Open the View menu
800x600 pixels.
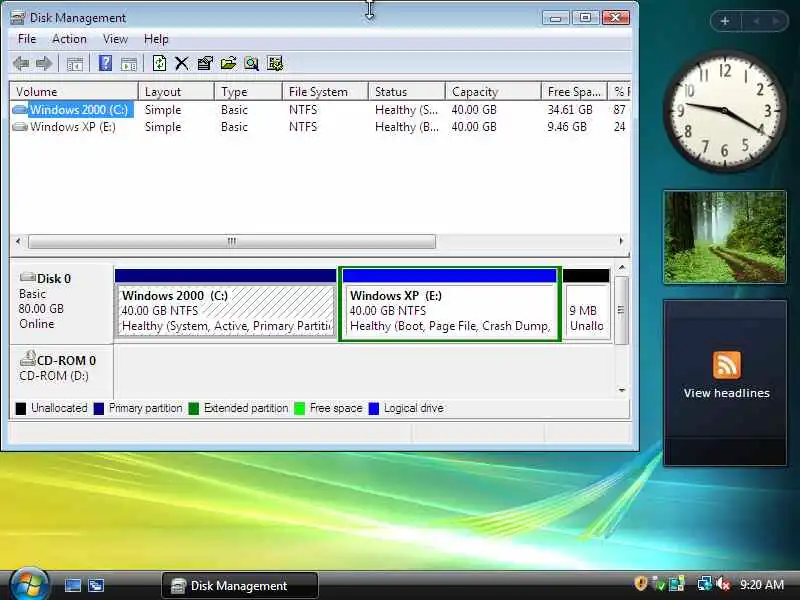115,39
